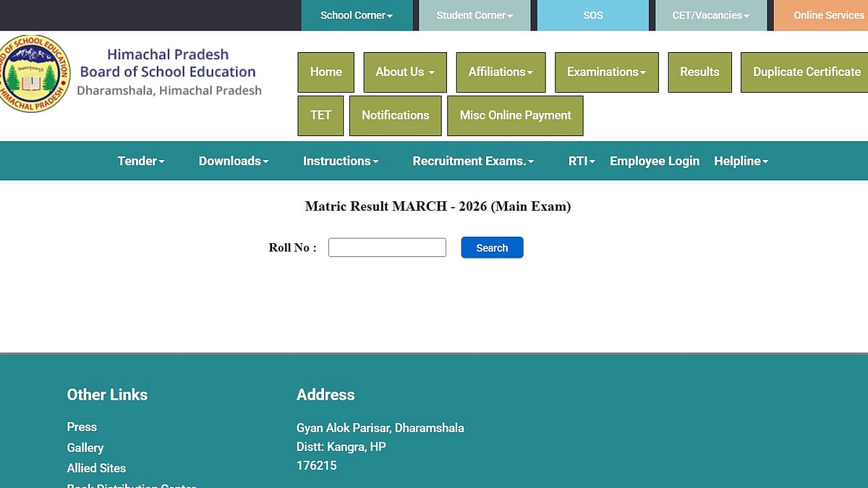
Task: Expand the CET/Vacancies dropdown
Action: pos(711,15)
